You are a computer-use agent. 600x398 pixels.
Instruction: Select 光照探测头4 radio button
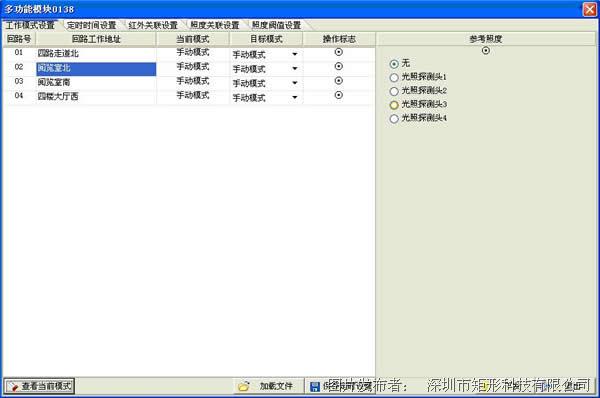394,119
